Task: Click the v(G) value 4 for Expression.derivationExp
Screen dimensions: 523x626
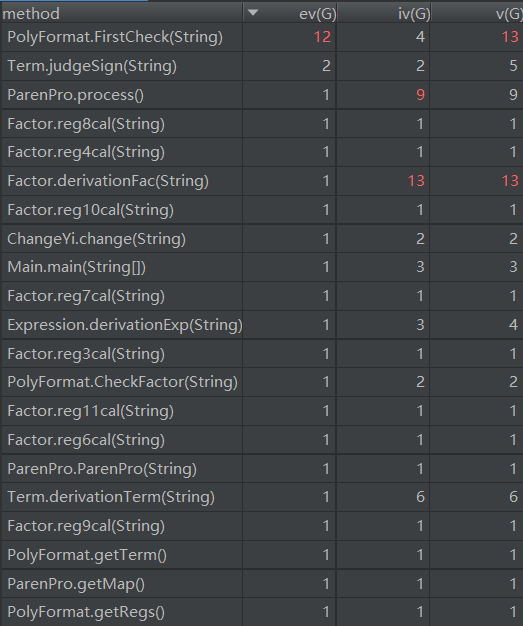Action: 513,325
